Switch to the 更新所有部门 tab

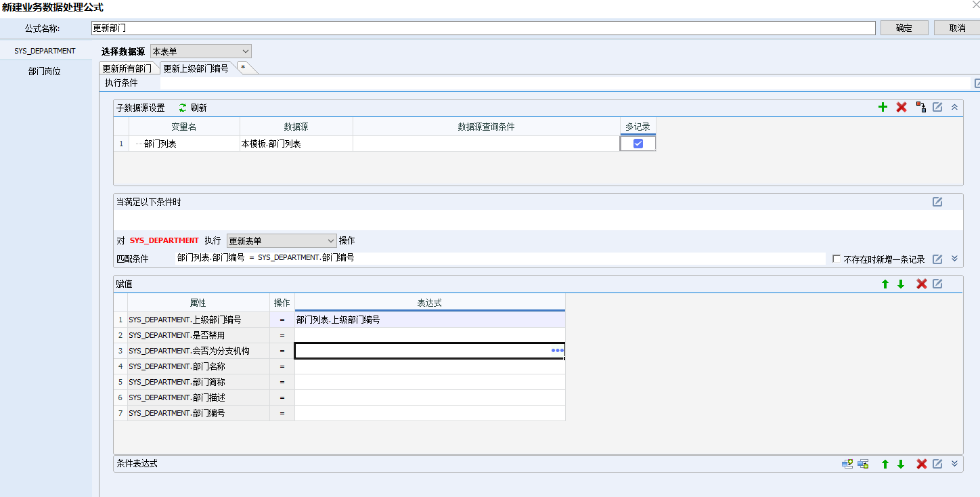[127, 68]
